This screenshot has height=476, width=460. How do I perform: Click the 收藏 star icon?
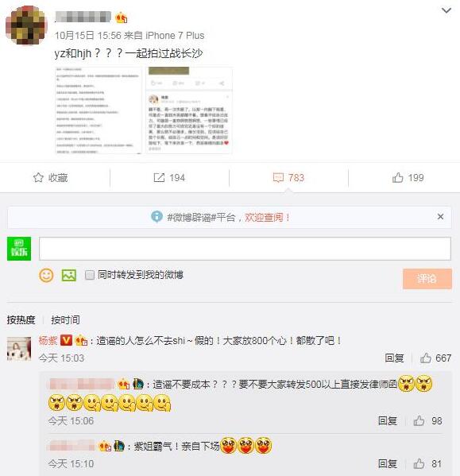point(38,177)
